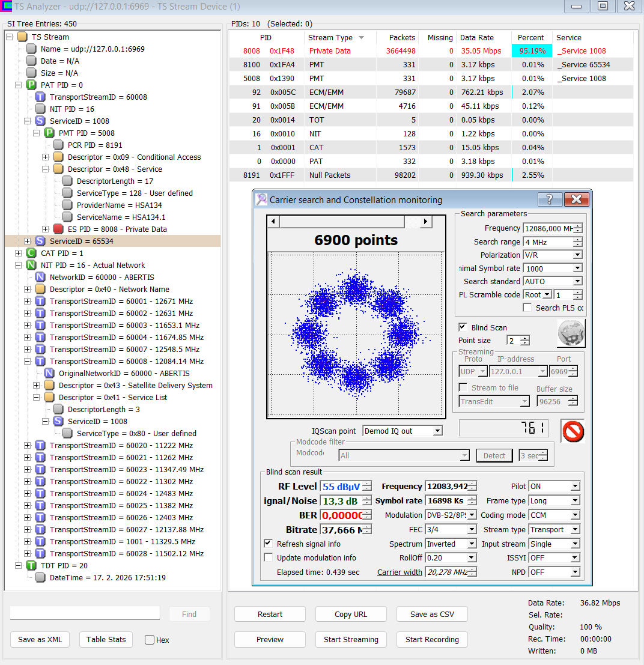Open the IQScan point dropdown
The height and width of the screenshot is (665, 644).
437,431
